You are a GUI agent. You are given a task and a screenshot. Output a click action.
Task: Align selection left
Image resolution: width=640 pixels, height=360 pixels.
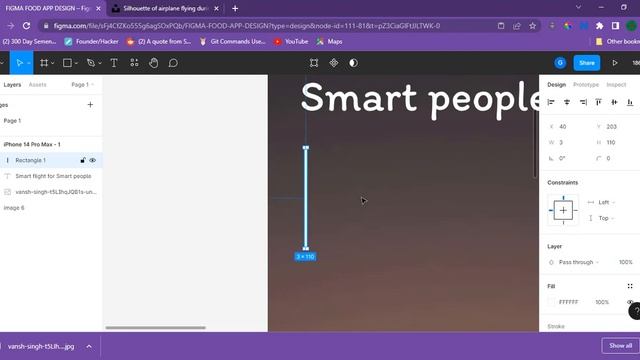pyautogui.click(x=551, y=102)
